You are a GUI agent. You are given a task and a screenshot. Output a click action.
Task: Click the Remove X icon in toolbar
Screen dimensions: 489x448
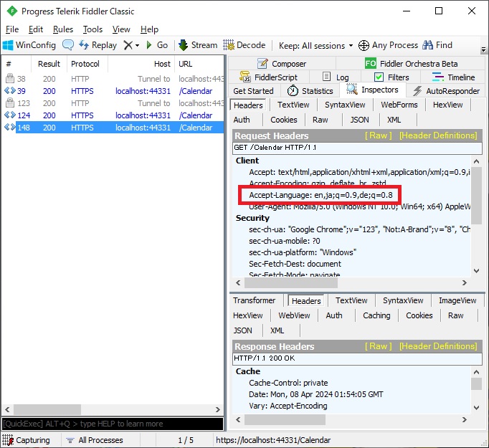click(x=128, y=46)
